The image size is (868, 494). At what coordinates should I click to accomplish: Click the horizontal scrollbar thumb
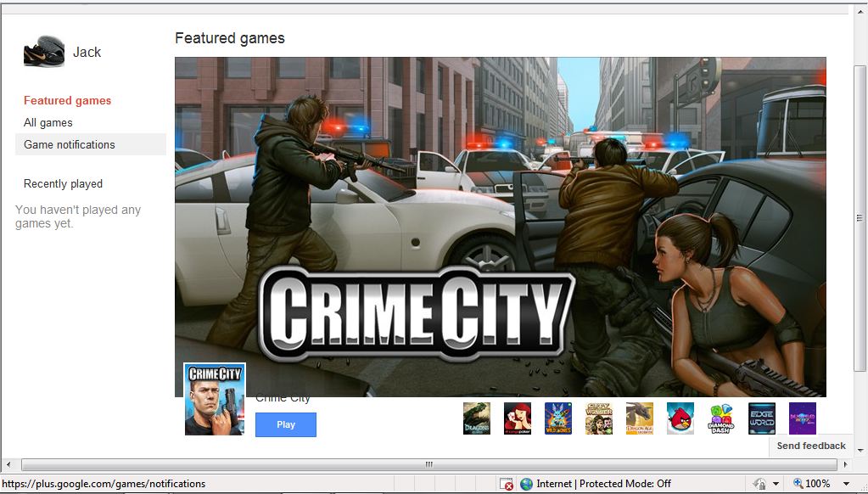pos(429,464)
